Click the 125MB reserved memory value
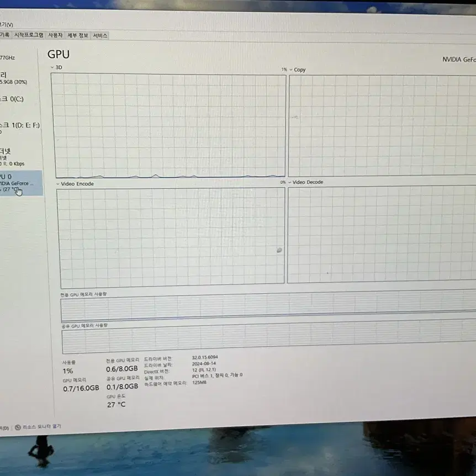The height and width of the screenshot is (476, 476). 199,383
